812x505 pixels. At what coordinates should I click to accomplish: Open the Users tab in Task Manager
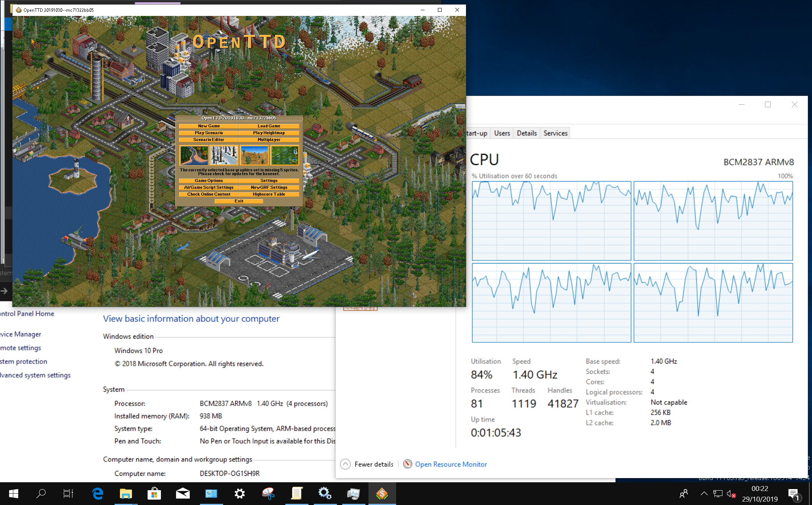click(502, 133)
